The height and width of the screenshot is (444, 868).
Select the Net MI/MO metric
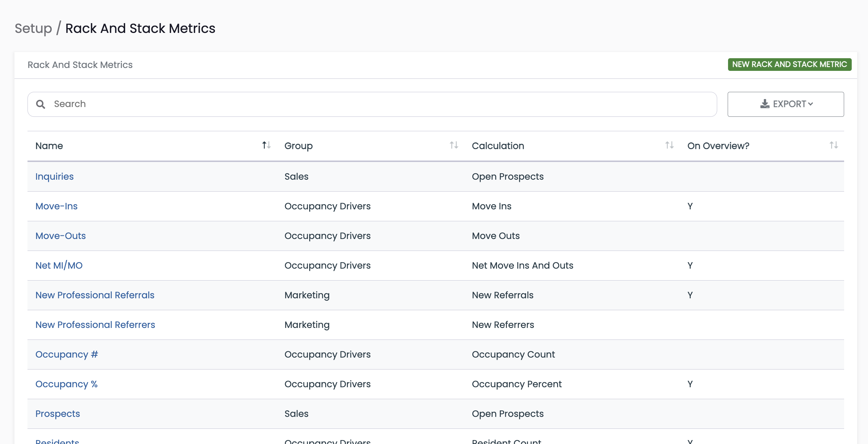[59, 265]
